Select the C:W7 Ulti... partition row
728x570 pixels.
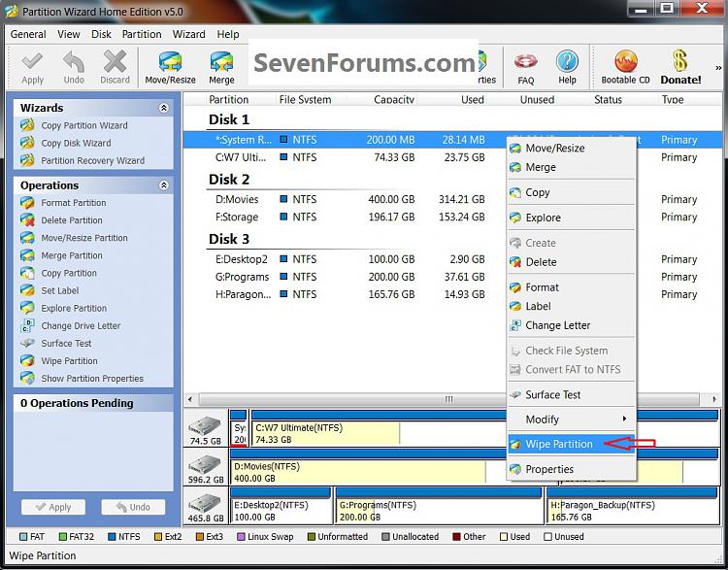click(452, 157)
